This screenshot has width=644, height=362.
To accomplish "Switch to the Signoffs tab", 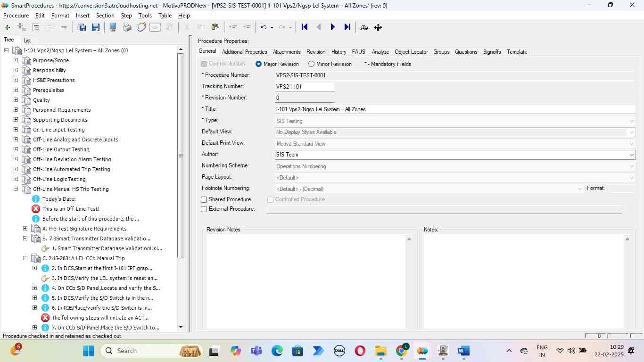I will click(x=492, y=52).
